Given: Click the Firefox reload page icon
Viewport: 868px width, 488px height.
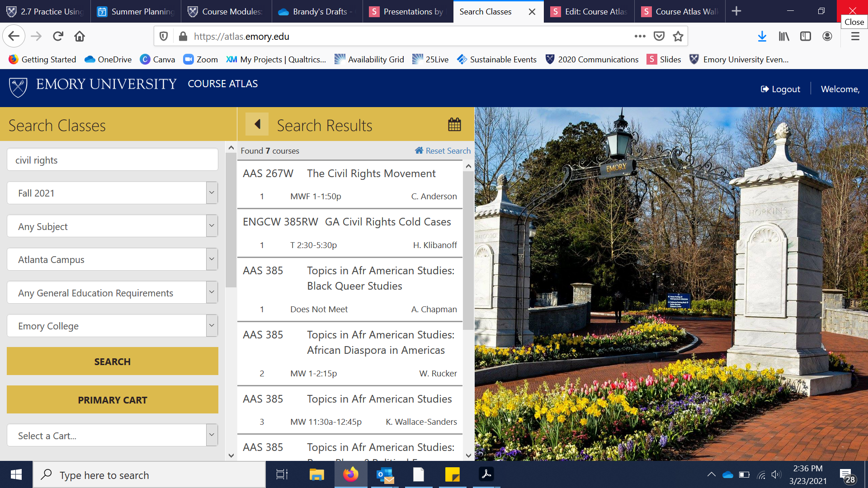Looking at the screenshot, I should [x=58, y=36].
